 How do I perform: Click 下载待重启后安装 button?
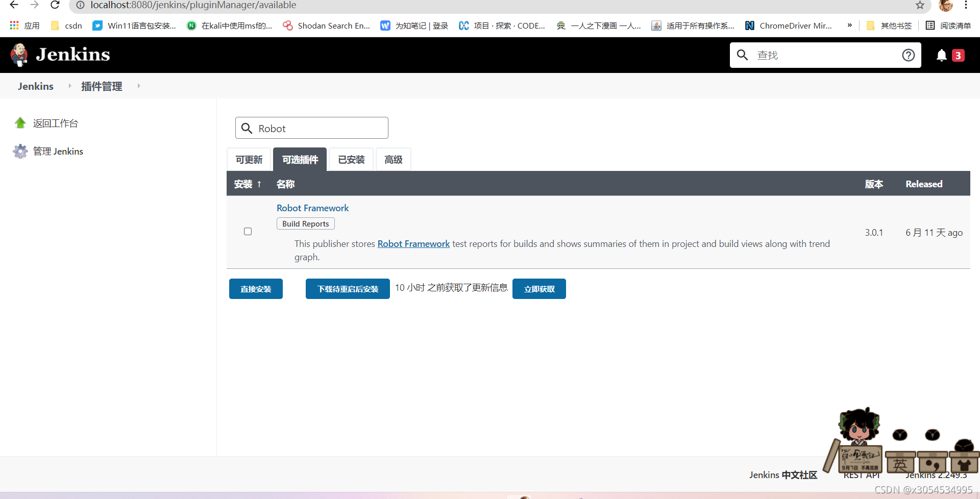coord(348,289)
